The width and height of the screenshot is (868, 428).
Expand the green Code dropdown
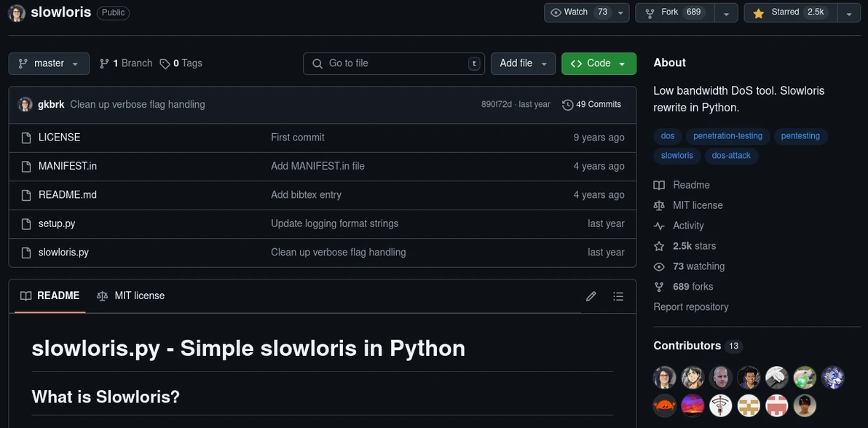click(x=599, y=63)
